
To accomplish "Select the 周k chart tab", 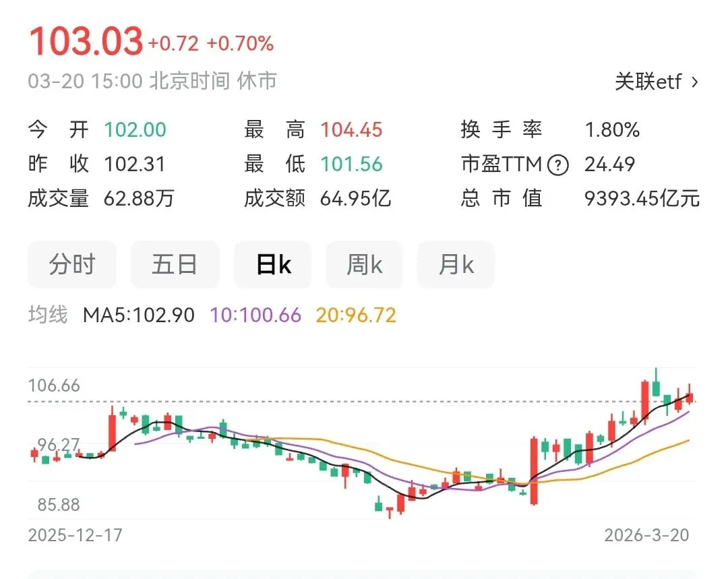I will (365, 265).
